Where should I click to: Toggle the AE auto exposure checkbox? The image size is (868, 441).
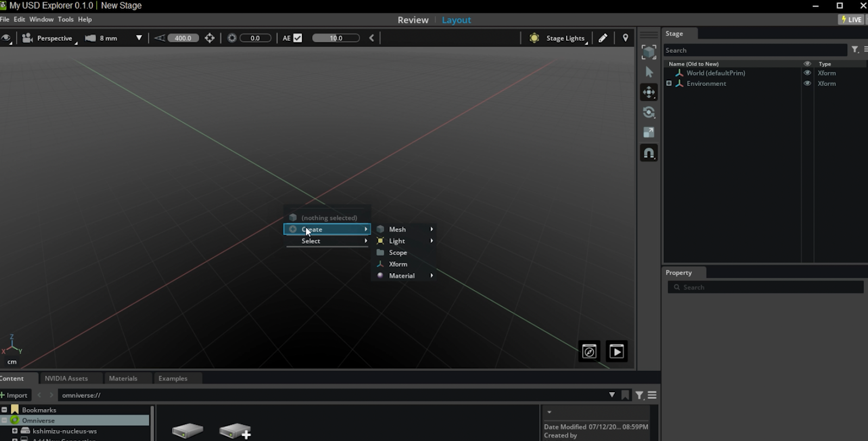(x=298, y=38)
